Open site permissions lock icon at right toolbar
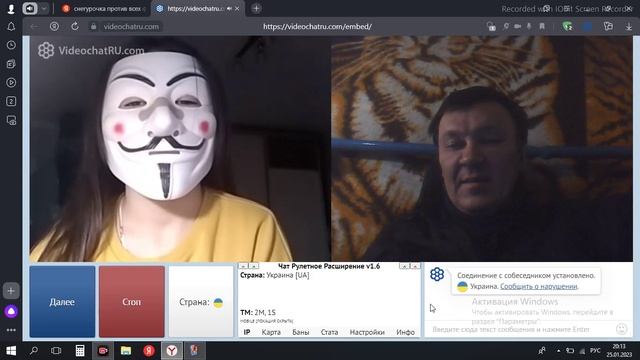Screen dimensions: 640x360 [491, 27]
